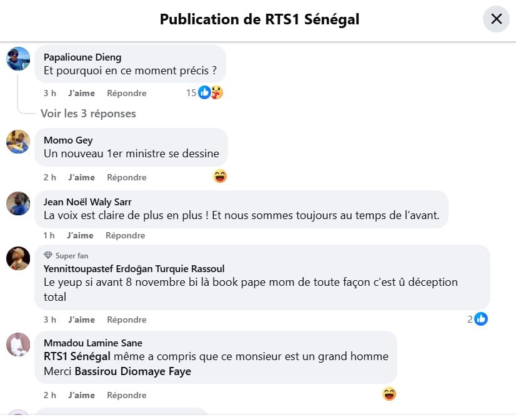
Task: Open Jean Noël Waly Sarr's avatar
Action: [x=18, y=203]
